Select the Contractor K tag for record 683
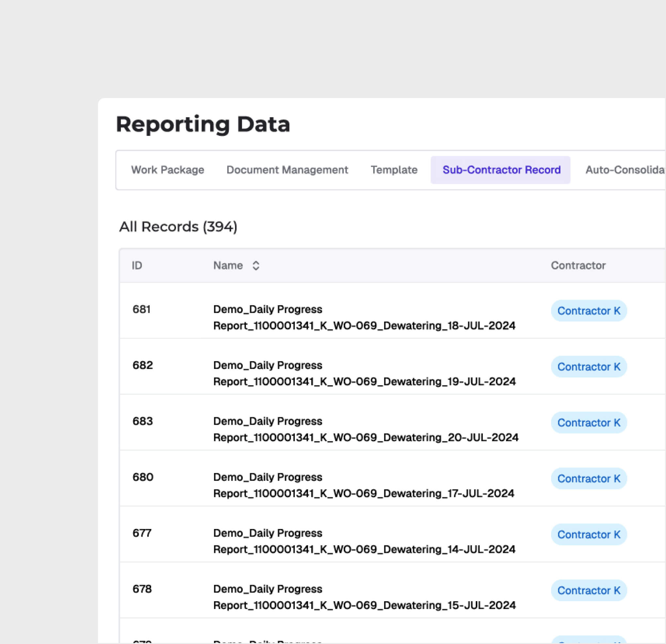The height and width of the screenshot is (644, 666). click(589, 423)
